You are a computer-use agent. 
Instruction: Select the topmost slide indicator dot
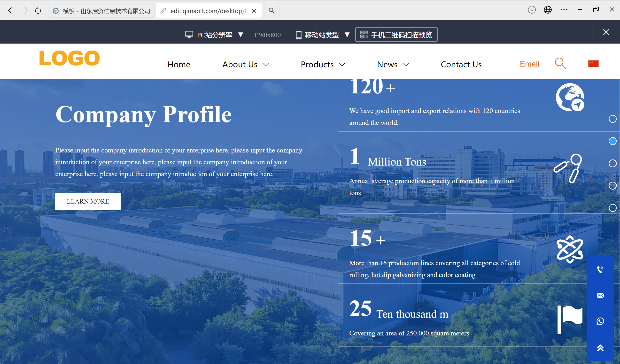coord(613,119)
